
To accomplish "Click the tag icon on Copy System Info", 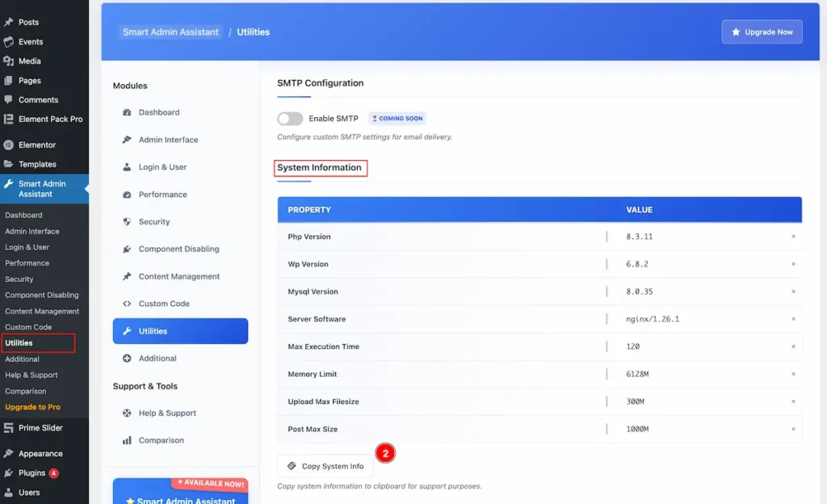I will [x=291, y=466].
